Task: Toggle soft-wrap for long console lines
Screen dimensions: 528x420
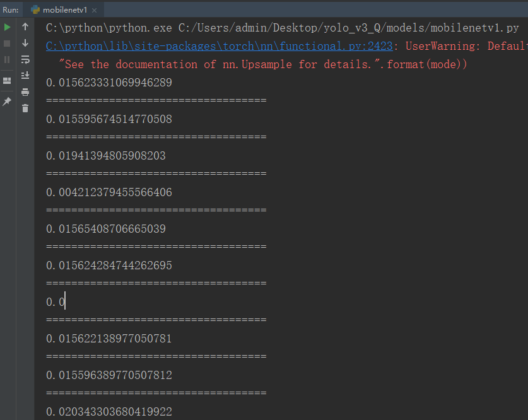Action: (x=25, y=58)
